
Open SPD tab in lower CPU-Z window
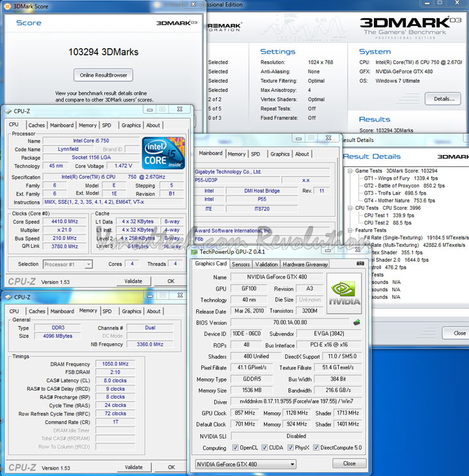(x=107, y=311)
